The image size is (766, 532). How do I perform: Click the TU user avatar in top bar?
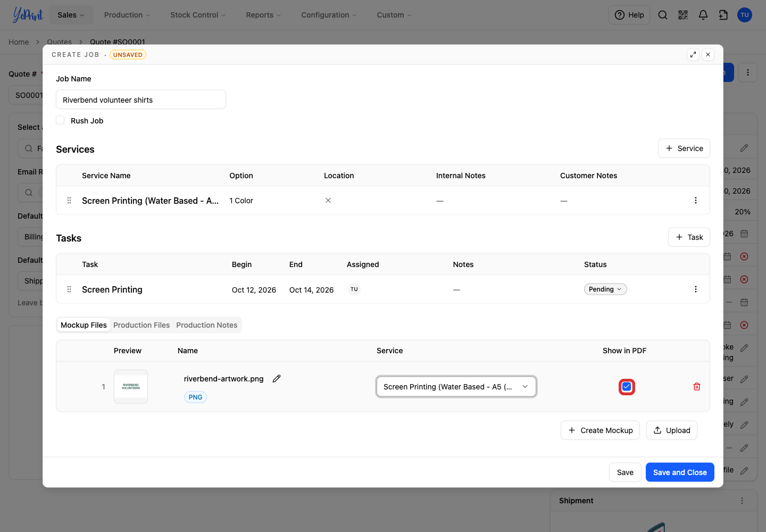[x=745, y=15]
